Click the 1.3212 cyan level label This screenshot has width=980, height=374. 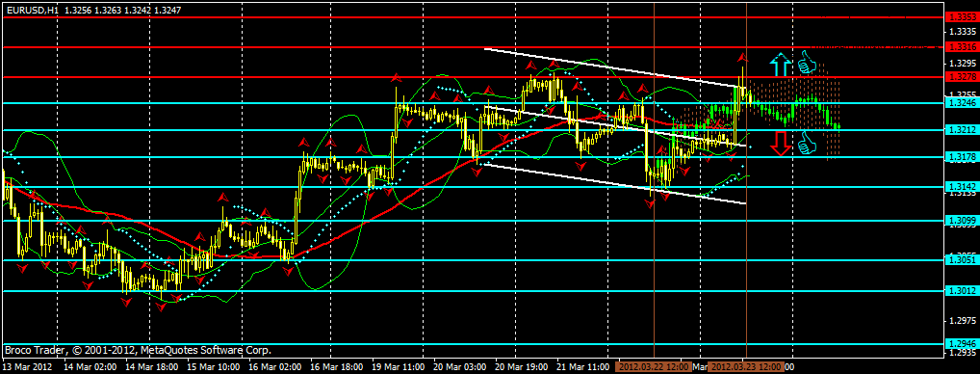tap(962, 130)
